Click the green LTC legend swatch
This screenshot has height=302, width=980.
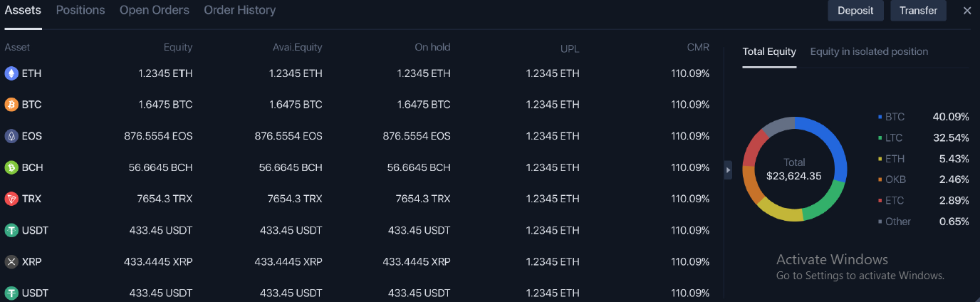[880, 137]
